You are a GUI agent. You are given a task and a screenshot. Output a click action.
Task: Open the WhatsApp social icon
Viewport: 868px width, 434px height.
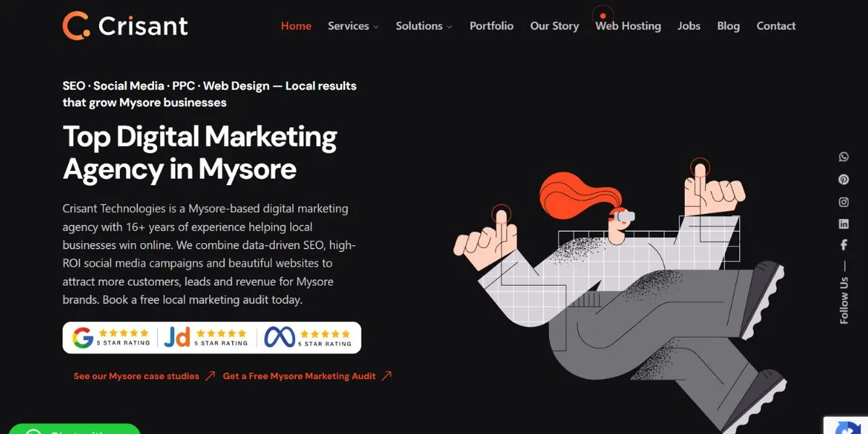[x=843, y=157]
